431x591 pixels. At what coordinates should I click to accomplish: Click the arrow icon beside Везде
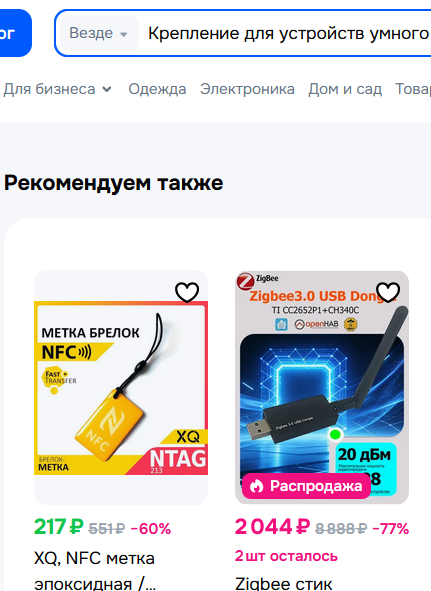[123, 34]
